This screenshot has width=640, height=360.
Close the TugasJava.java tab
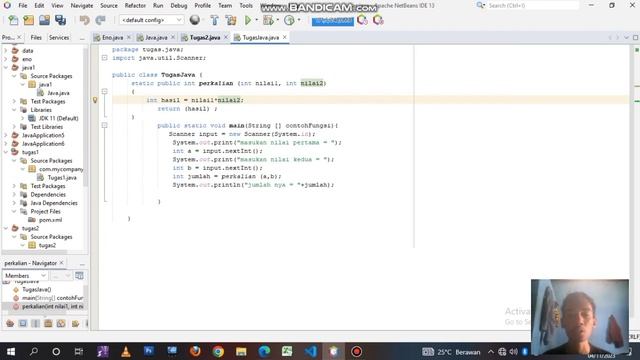[x=284, y=37]
